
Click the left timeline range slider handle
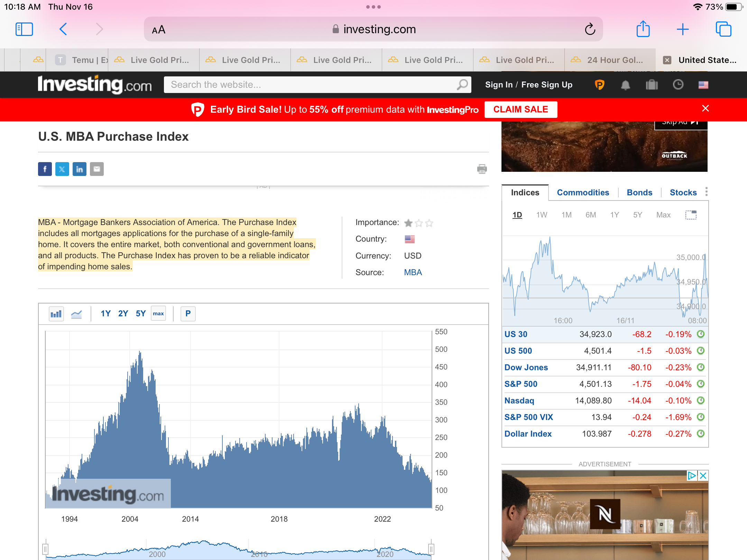(45, 549)
